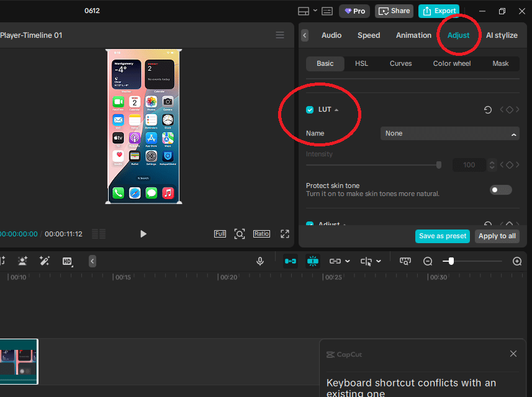Go back with inspector tab arrow
532x397 pixels.
[x=305, y=35]
